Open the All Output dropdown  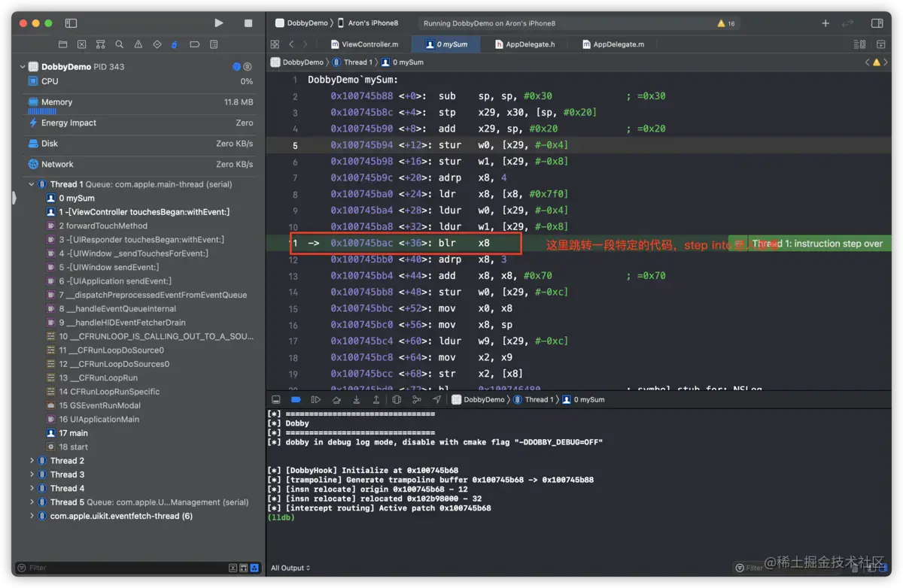[x=290, y=568]
